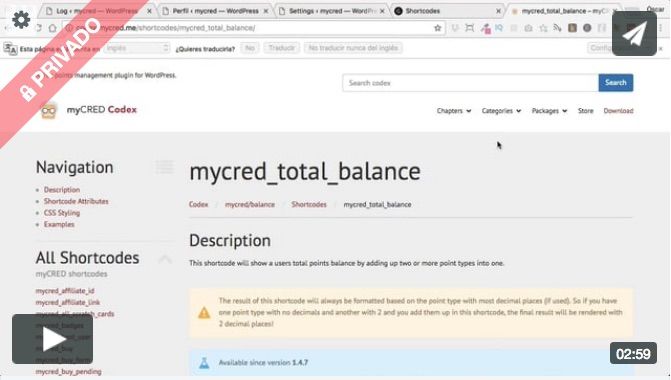The width and height of the screenshot is (671, 380).
Task: Dismiss the translation bar with its X
Action: [x=661, y=48]
